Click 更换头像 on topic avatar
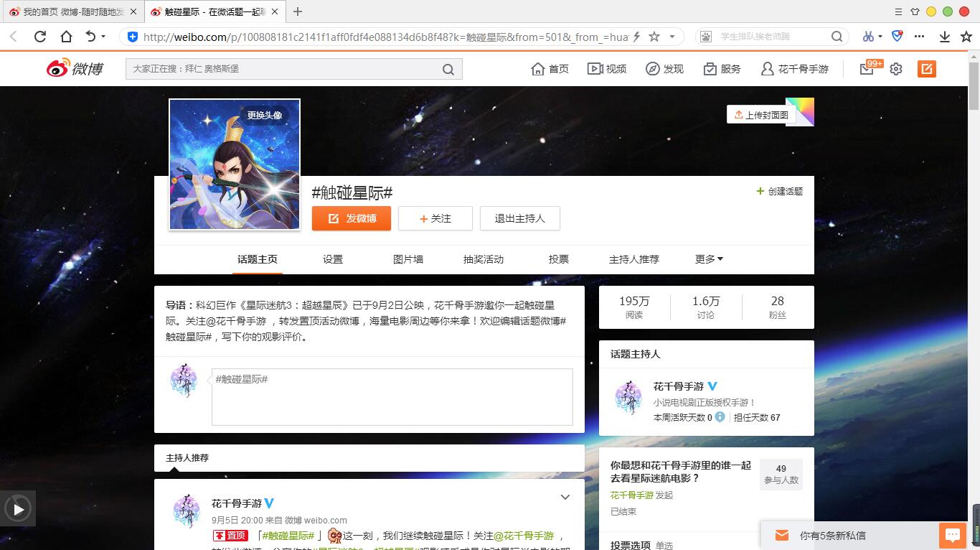 pyautogui.click(x=265, y=115)
